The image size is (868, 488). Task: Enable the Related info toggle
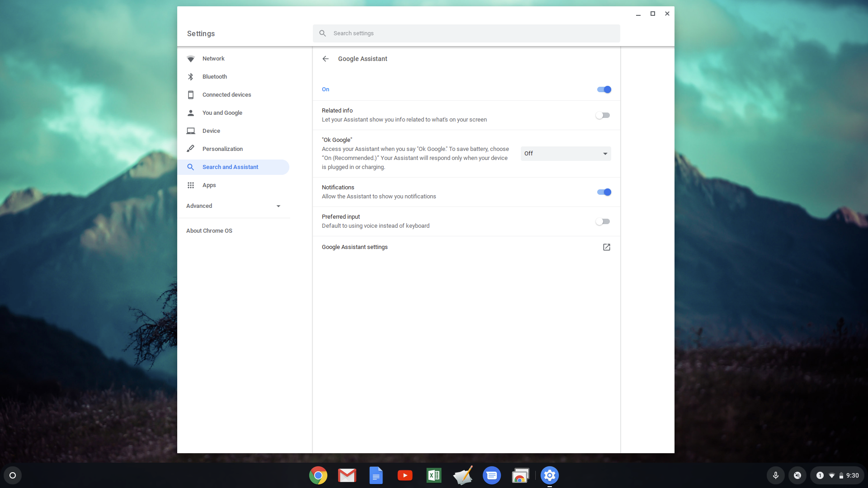click(x=603, y=115)
